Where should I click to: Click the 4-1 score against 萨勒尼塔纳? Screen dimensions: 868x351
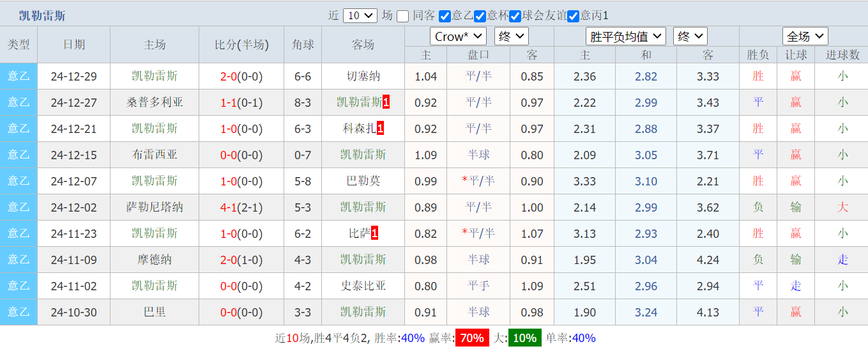(x=228, y=207)
